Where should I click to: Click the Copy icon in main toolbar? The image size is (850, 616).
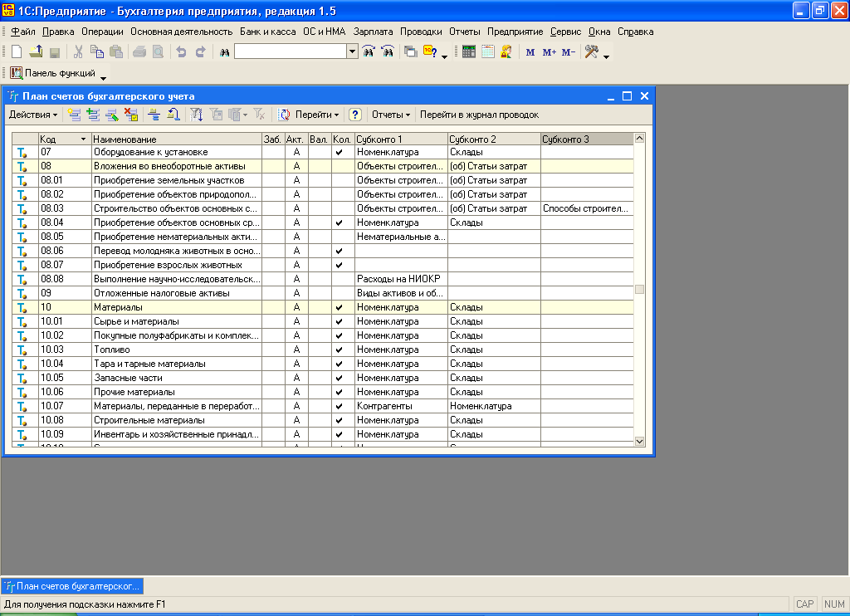pos(97,52)
